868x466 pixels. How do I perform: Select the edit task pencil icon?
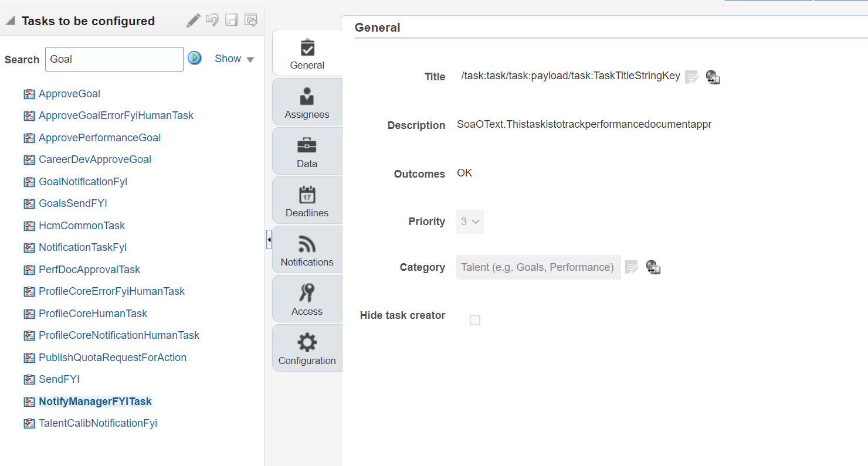(x=193, y=20)
